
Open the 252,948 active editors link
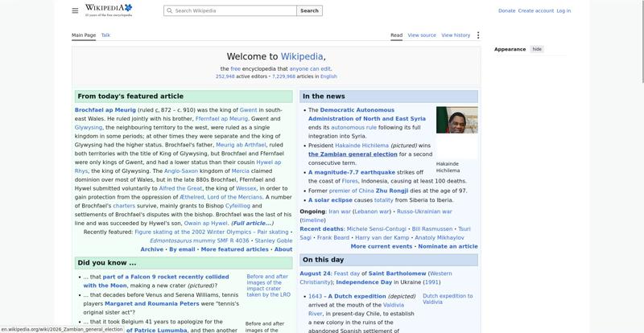point(225,76)
